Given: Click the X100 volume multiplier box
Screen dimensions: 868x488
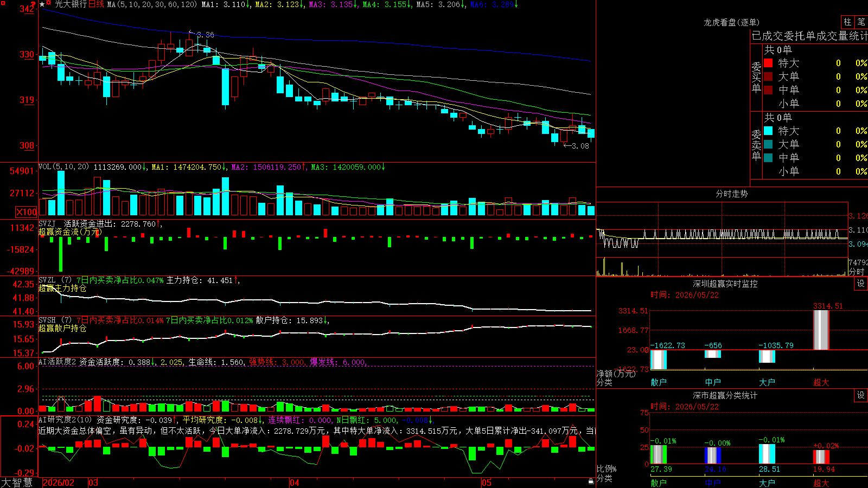Looking at the screenshot, I should (x=26, y=212).
